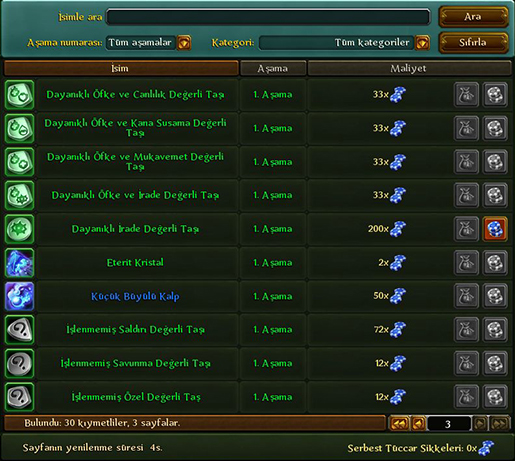Go to the first page with double-arrow
The height and width of the screenshot is (461, 515).
click(x=399, y=424)
